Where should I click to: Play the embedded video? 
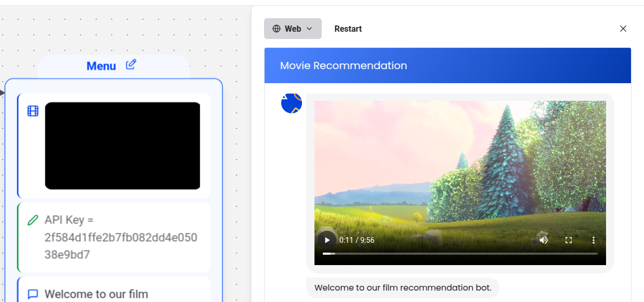[326, 240]
